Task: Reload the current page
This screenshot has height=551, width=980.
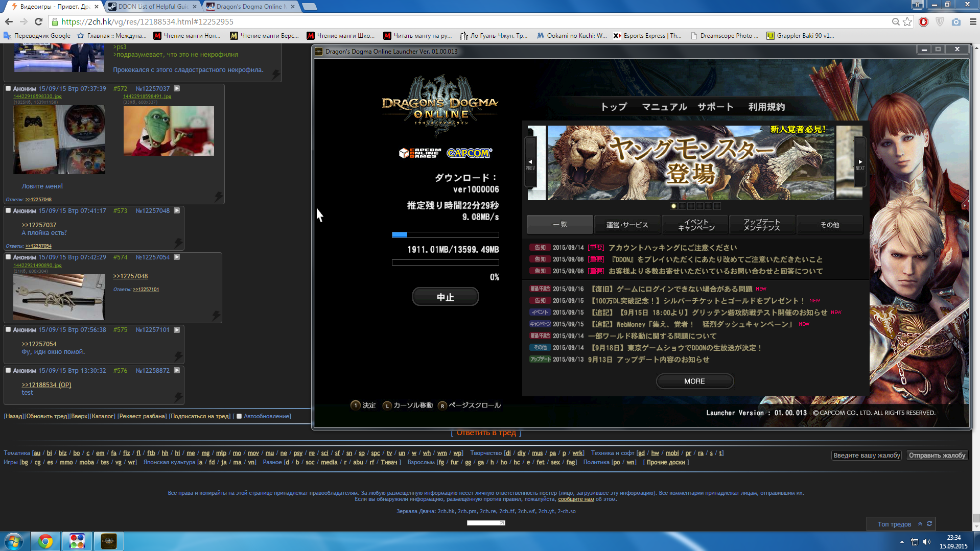Action: pos(38,21)
